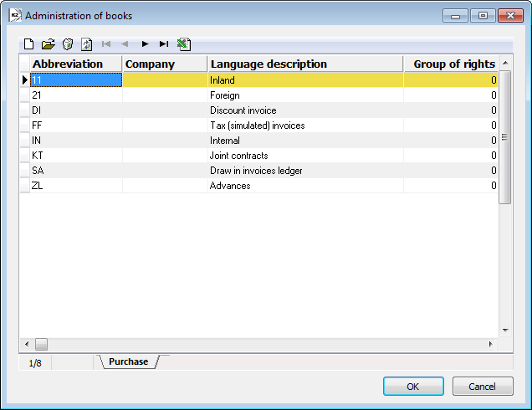Click the Foreign description cell

(x=305, y=95)
